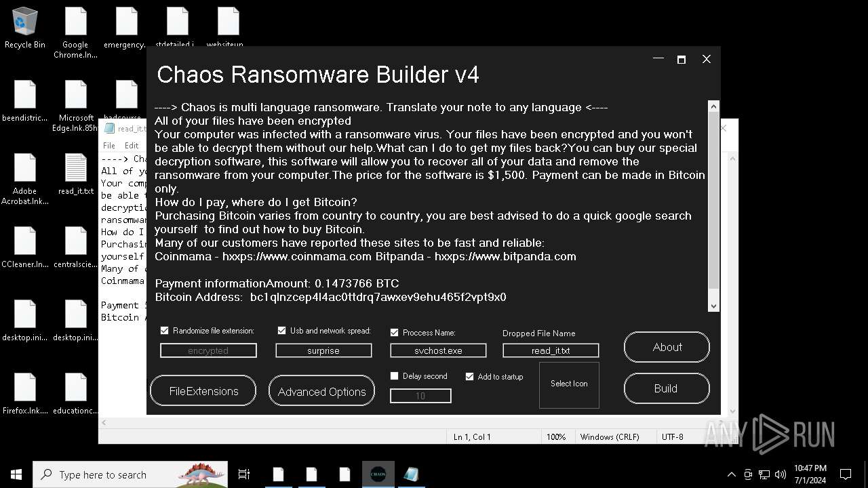Viewport: 868px width, 488px height.
Task: Select the emergency file icon on desktop
Action: (126, 28)
